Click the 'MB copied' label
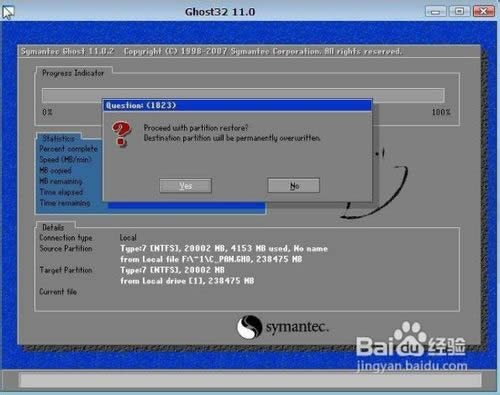Image resolution: width=500 pixels, height=395 pixels. [55, 170]
